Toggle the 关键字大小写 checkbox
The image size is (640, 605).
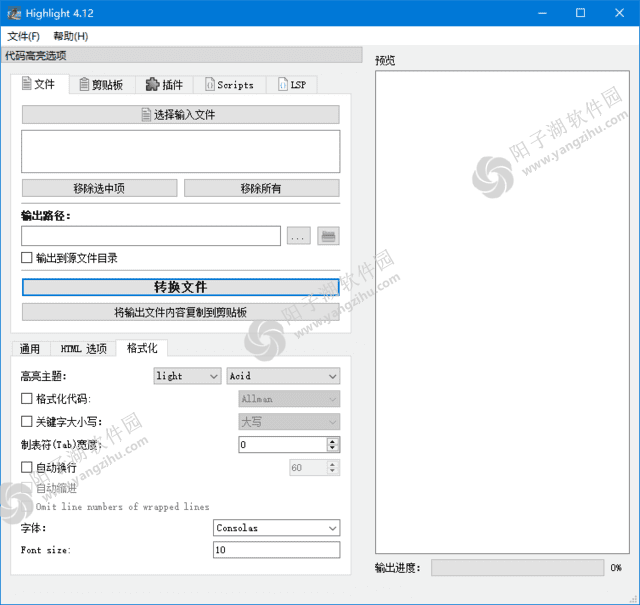pos(27,421)
